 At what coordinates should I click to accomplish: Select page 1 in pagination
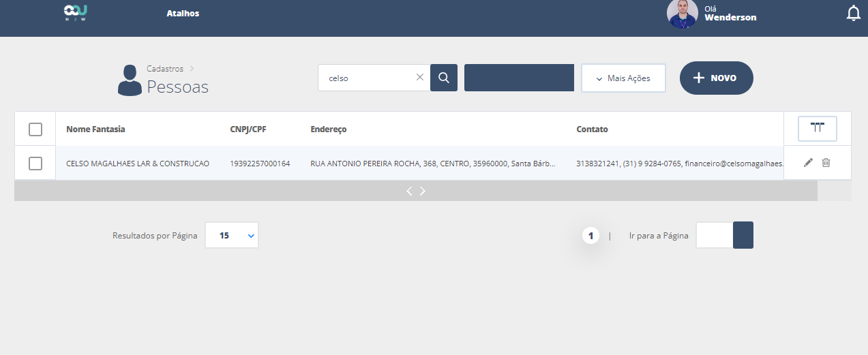(x=590, y=236)
